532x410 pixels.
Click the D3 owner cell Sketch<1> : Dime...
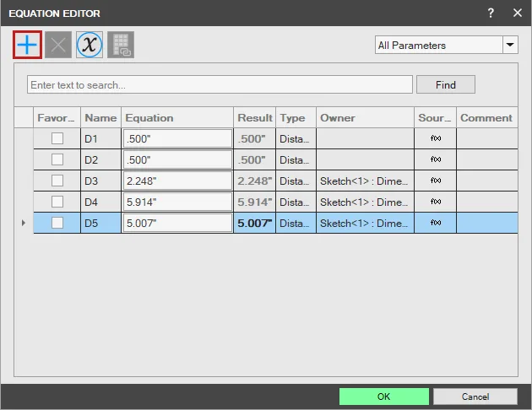tap(365, 181)
